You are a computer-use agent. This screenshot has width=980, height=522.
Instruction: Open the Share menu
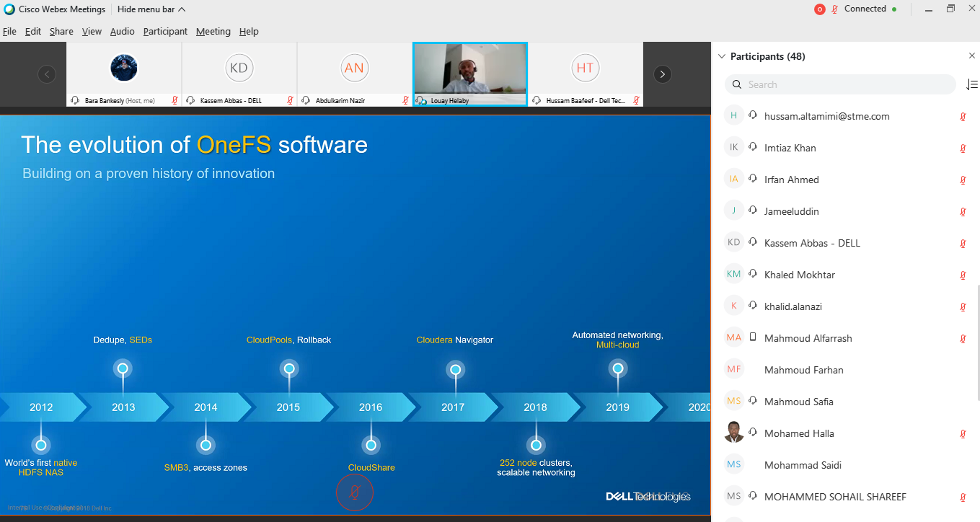pos(61,32)
